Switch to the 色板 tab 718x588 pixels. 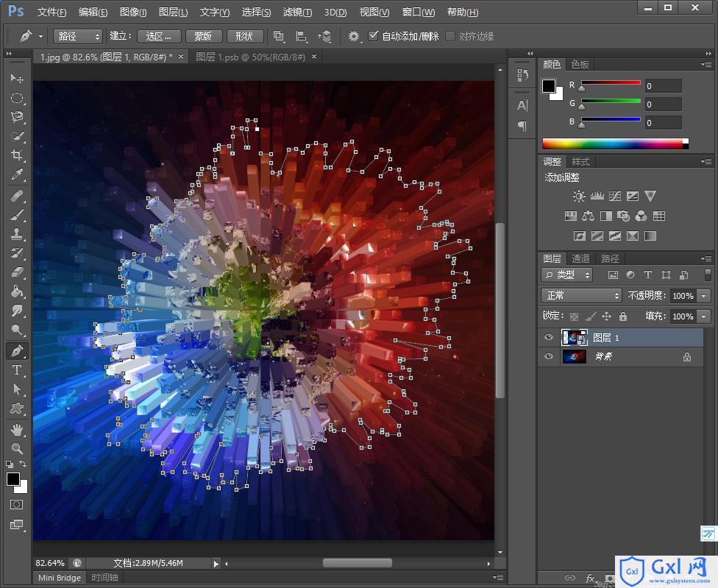[x=580, y=65]
